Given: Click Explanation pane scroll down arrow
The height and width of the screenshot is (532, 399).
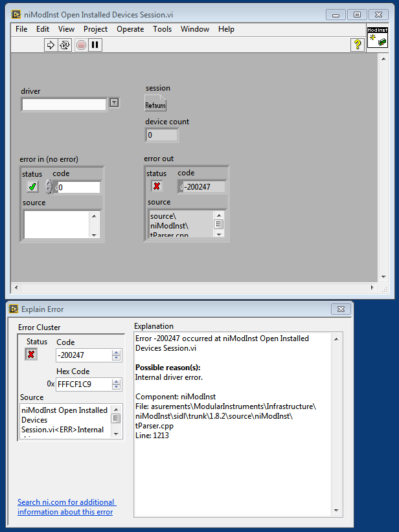Looking at the screenshot, I should 336,510.
